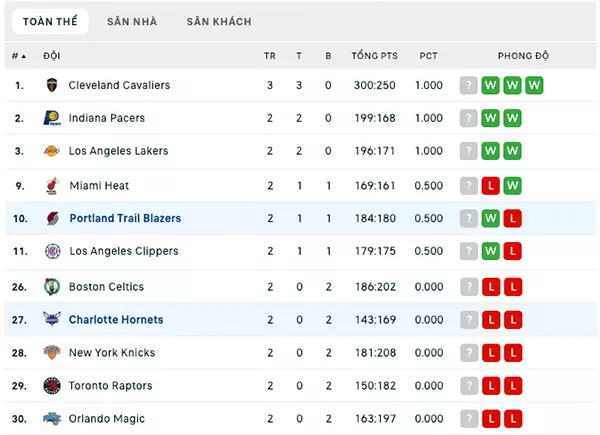Click the Portland Trail Blazers logo
This screenshot has width=600, height=435.
click(x=52, y=218)
